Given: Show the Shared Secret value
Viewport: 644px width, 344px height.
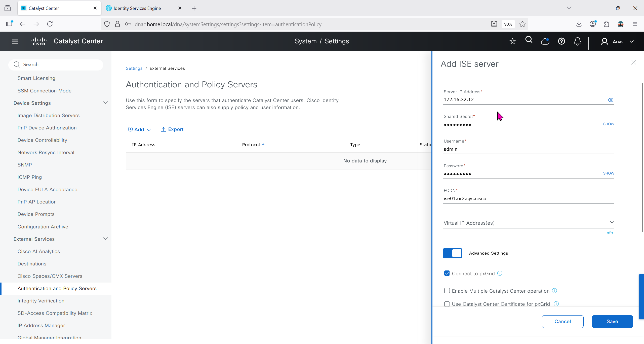Looking at the screenshot, I should (x=609, y=124).
